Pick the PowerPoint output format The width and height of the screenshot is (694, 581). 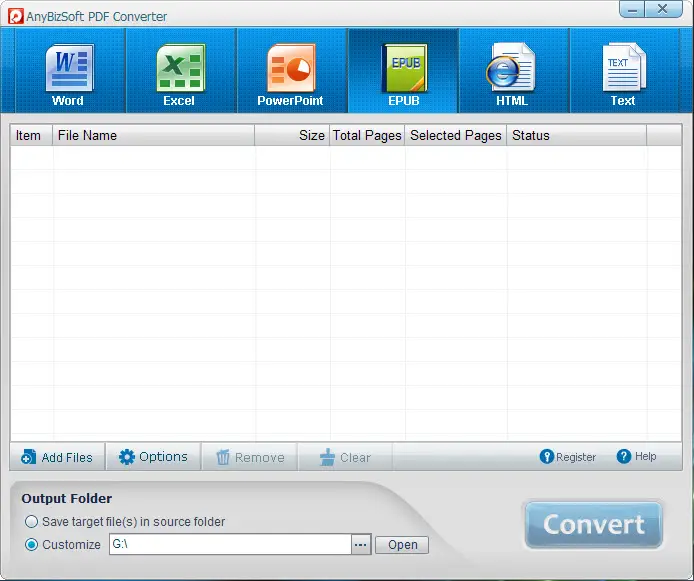[x=291, y=71]
